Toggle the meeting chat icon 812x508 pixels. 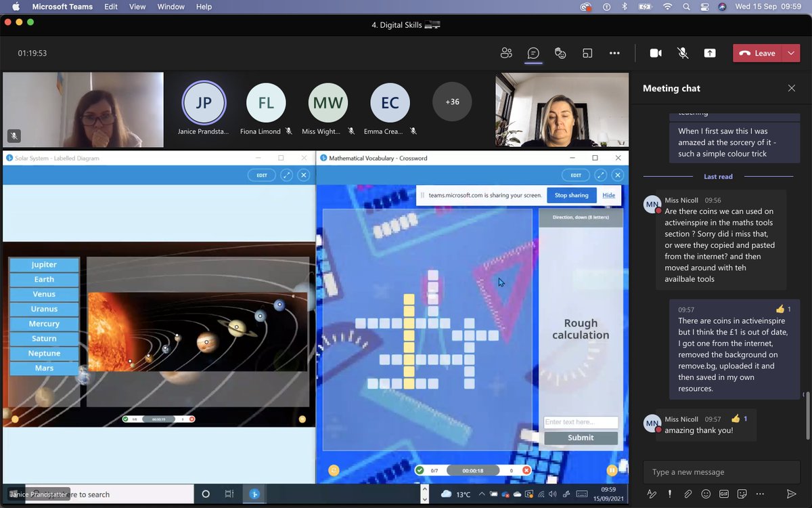(x=533, y=53)
